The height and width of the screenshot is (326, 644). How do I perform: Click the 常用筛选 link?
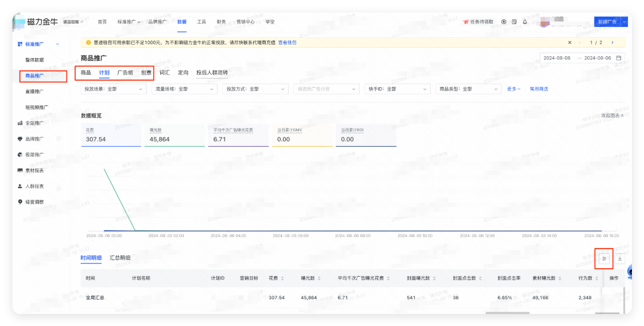tap(539, 89)
